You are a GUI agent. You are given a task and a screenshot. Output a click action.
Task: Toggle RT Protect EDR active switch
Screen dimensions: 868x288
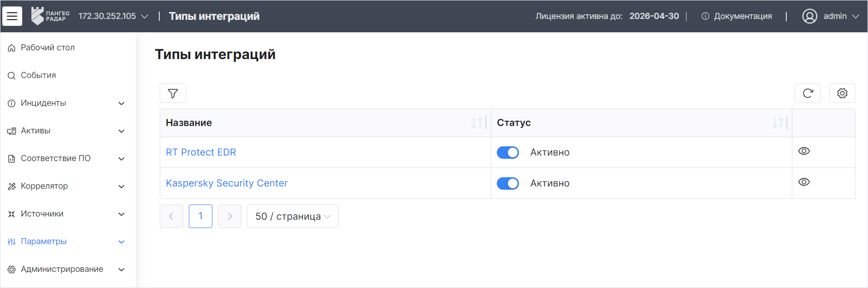coord(507,152)
